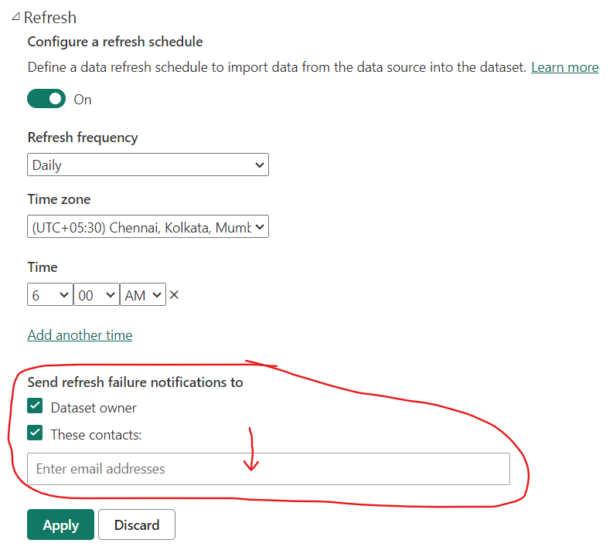Click the These contacts label text
613x550 pixels.
pos(97,433)
